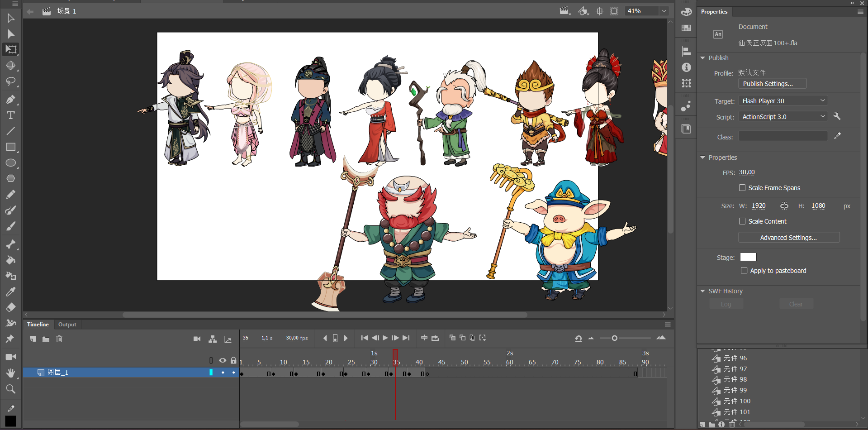
Task: Pick the Paint Bucket tool
Action: (x=10, y=260)
